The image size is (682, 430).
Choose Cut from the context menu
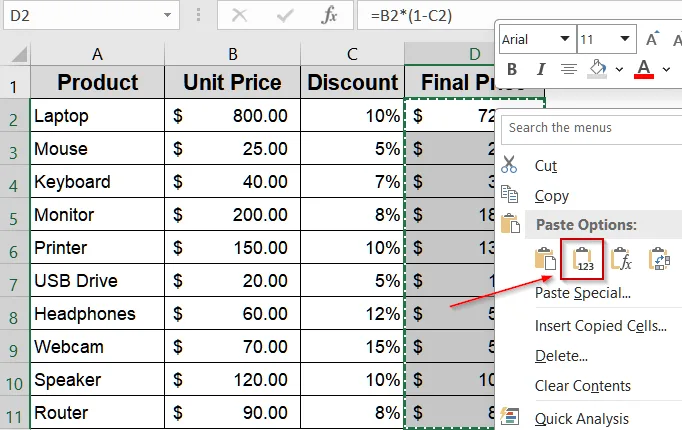[546, 166]
